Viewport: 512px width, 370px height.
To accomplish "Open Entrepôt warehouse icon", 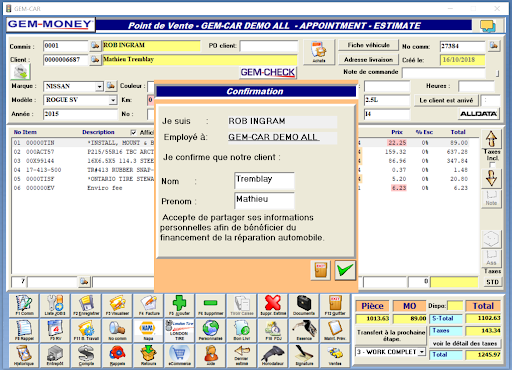I will click(55, 355).
